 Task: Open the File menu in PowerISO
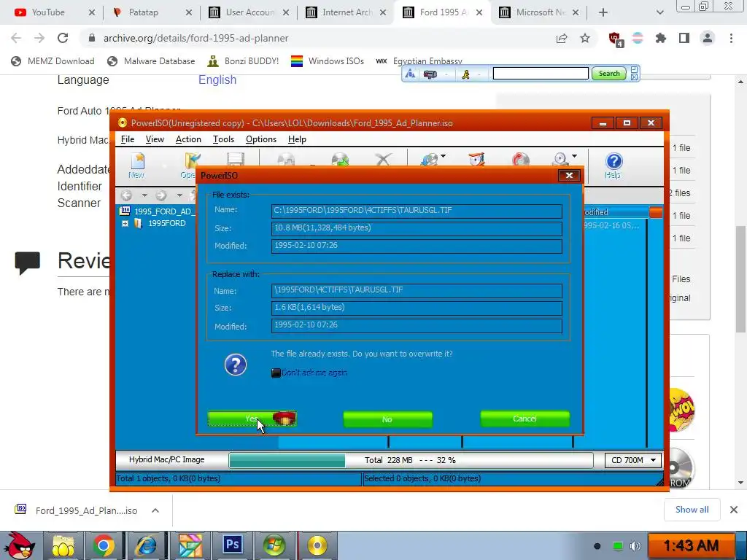(x=127, y=139)
